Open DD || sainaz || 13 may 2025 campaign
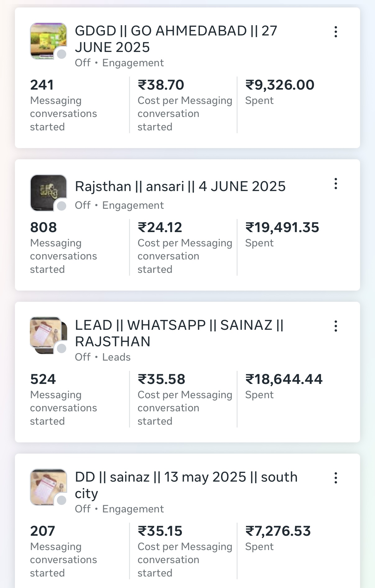 pos(186,485)
